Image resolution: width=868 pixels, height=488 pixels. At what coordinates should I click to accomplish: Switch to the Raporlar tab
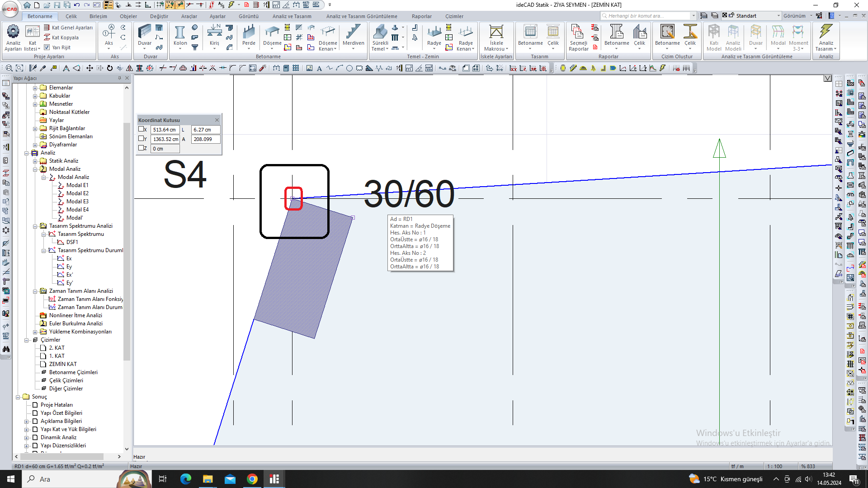click(422, 16)
